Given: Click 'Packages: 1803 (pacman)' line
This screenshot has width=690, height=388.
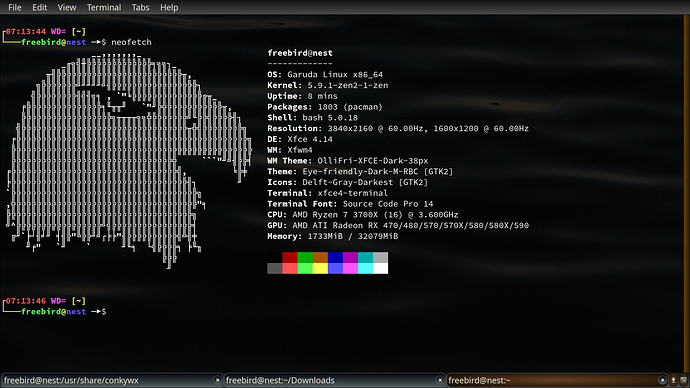Looking at the screenshot, I should point(325,107).
